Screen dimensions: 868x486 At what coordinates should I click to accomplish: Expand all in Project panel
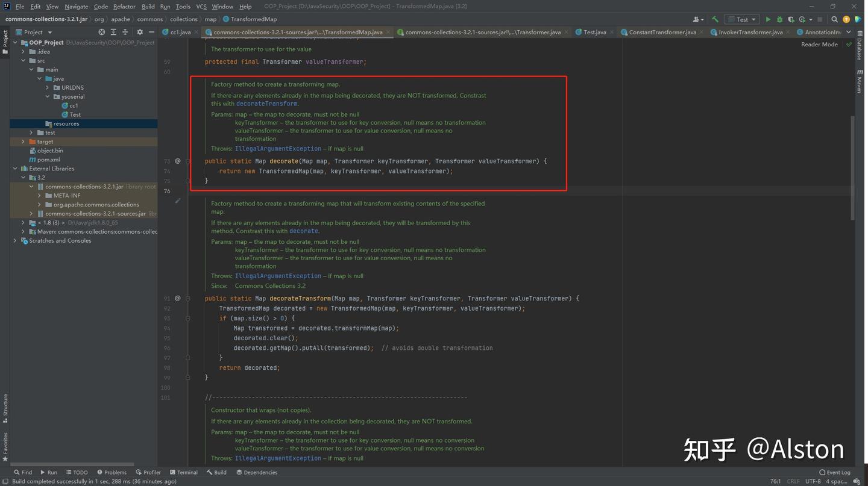coord(113,32)
